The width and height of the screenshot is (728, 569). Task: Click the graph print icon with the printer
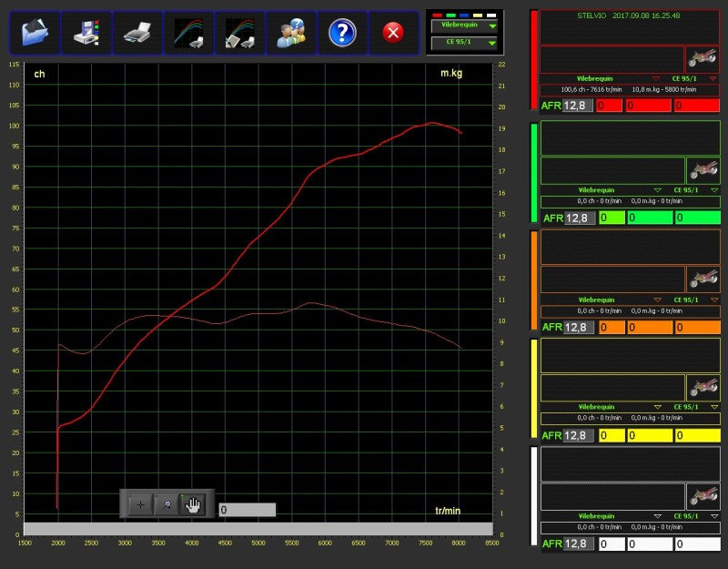[x=188, y=33]
